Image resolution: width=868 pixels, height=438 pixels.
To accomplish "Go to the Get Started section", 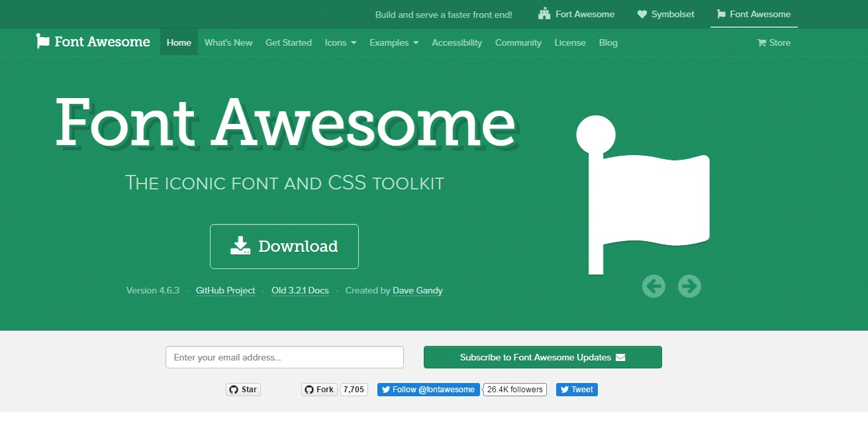I will [289, 42].
